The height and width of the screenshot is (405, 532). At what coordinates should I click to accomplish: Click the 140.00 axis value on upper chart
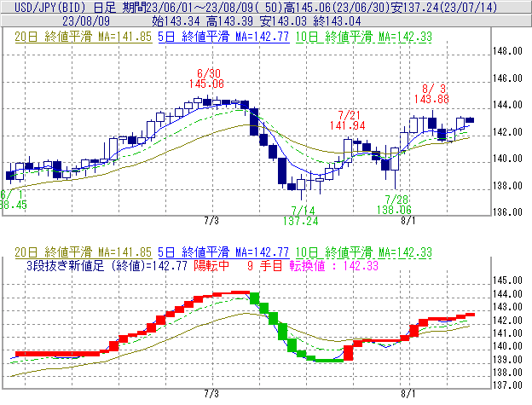507,159
